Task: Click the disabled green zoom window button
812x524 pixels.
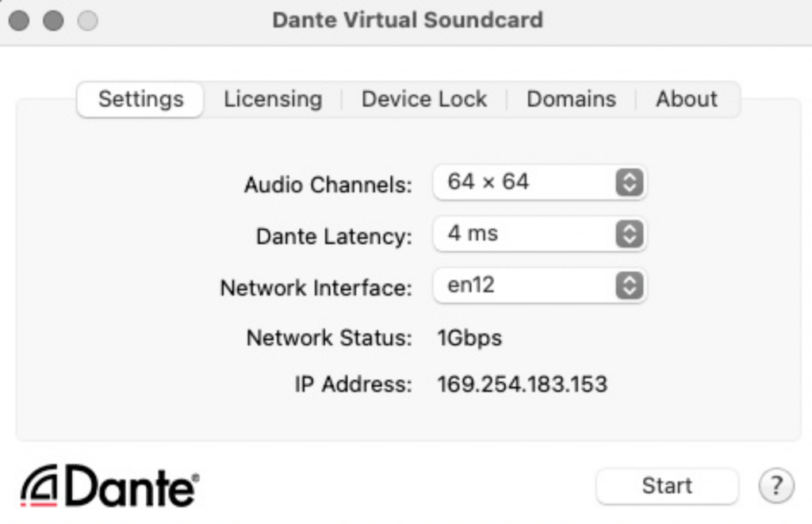Action: pos(87,21)
